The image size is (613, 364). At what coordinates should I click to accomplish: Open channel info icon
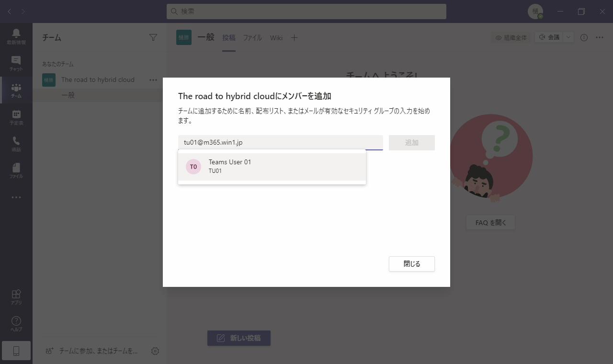tap(584, 37)
